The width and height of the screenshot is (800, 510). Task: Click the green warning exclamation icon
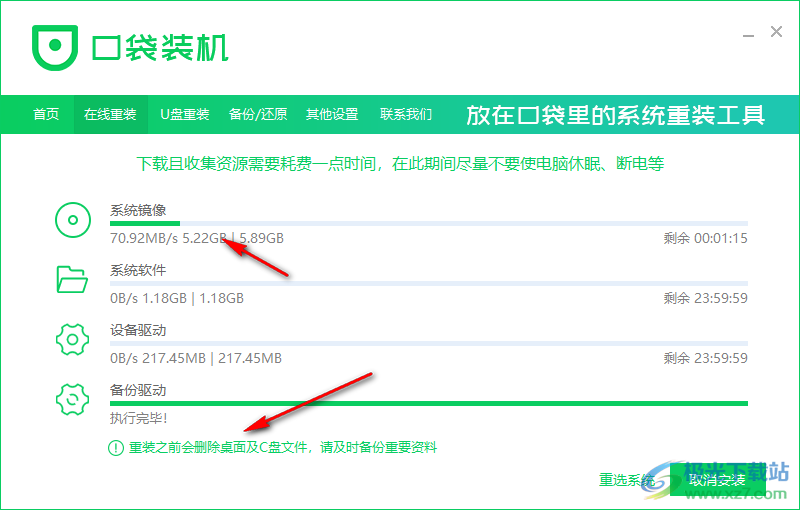[117, 448]
